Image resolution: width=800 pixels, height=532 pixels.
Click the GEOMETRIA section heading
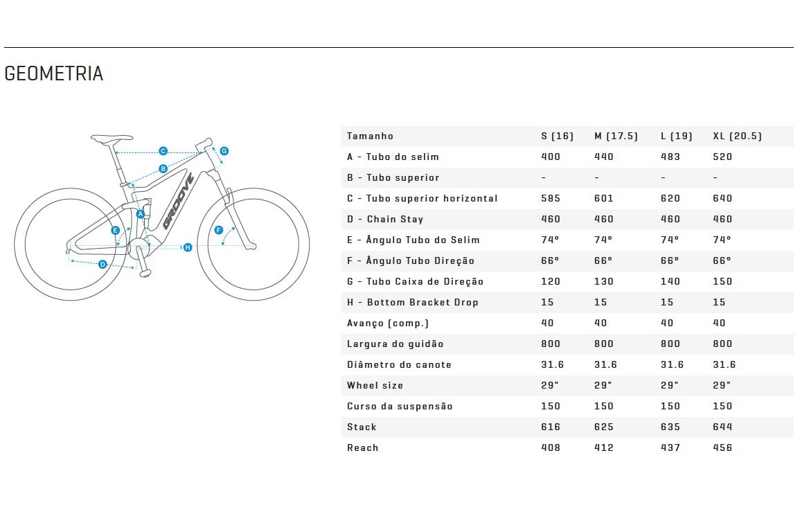click(x=53, y=73)
